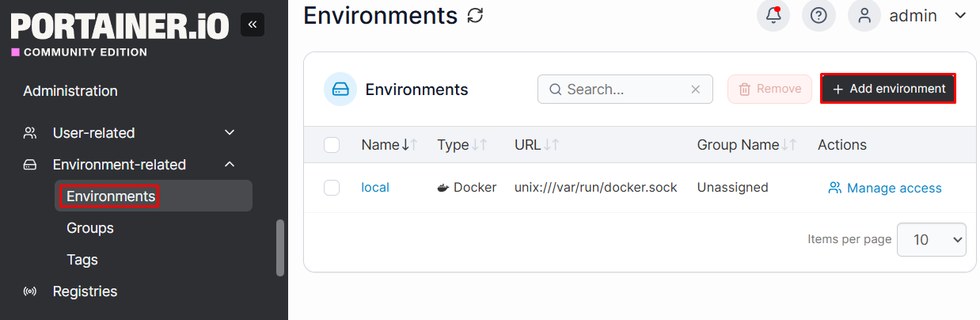Viewport: 980px width, 320px height.
Task: Click the unix:///var/run/docker.sock URL cell
Action: click(x=596, y=188)
